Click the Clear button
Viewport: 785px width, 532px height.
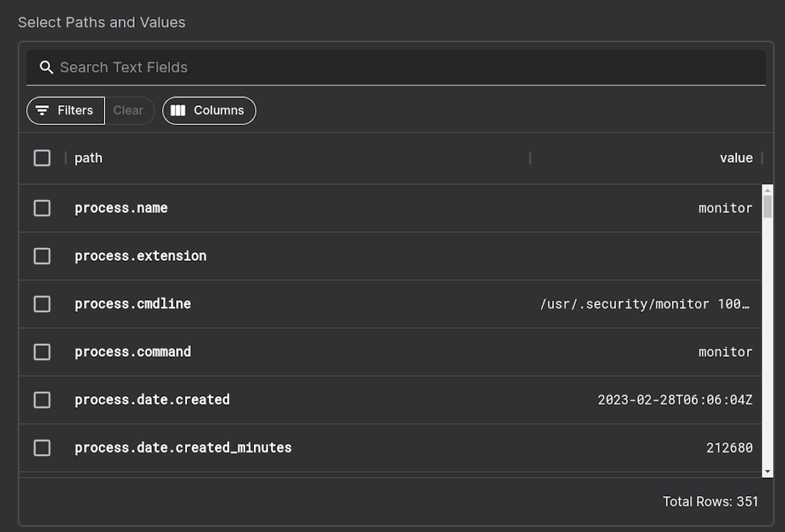click(128, 110)
